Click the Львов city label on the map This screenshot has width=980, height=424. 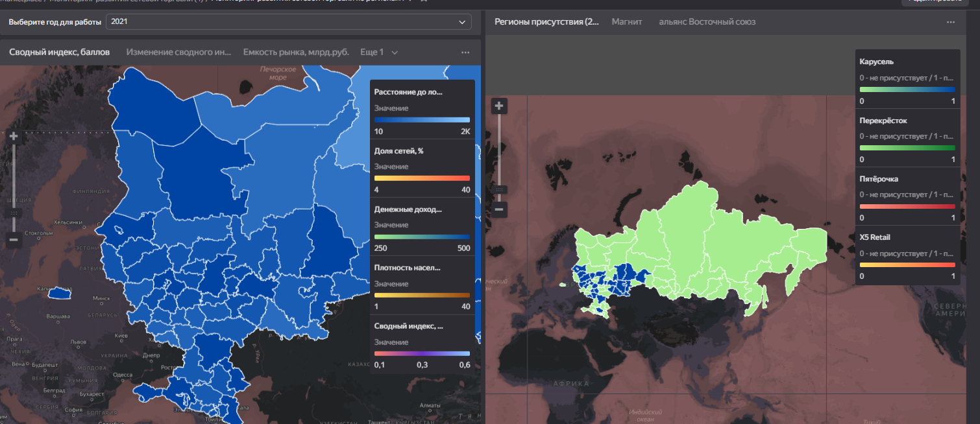coord(78,342)
